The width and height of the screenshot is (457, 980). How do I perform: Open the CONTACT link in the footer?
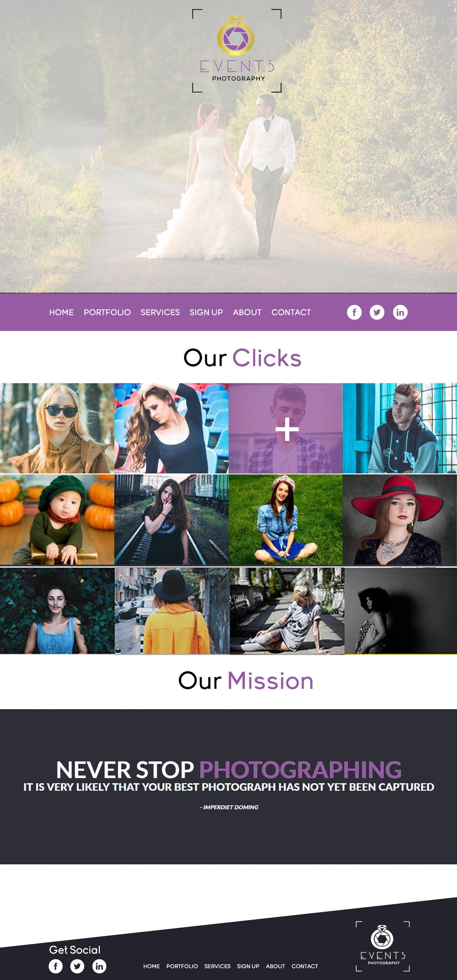(x=305, y=966)
